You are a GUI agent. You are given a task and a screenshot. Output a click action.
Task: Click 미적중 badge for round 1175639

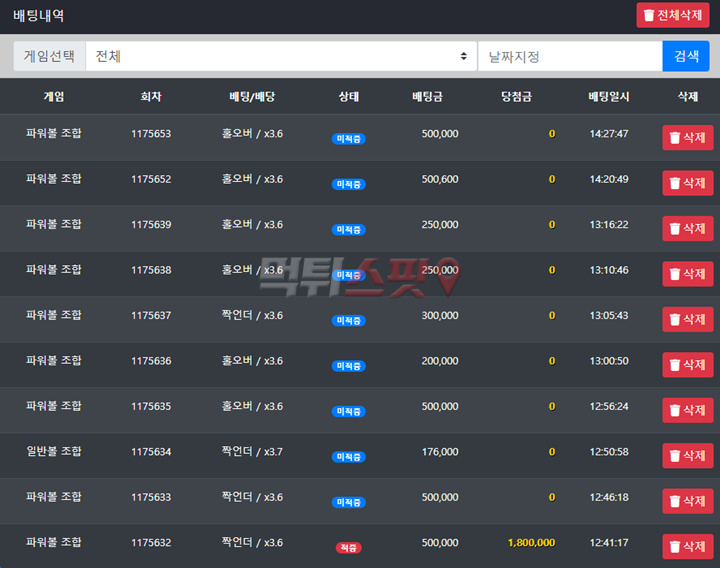click(349, 230)
